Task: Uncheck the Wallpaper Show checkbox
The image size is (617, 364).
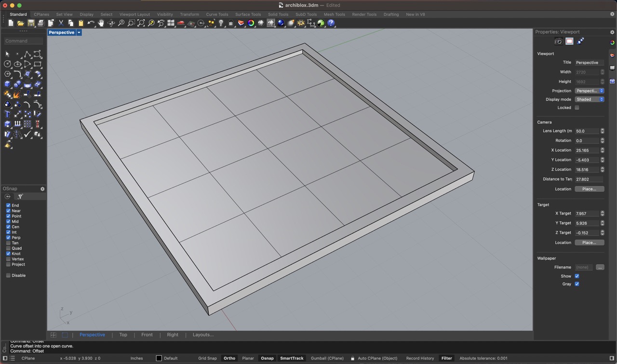Action: coord(577,276)
